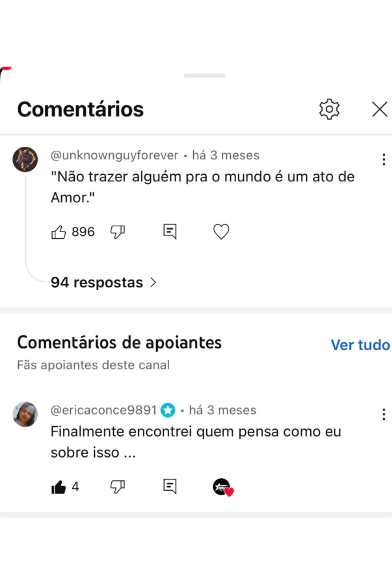Click the @unknownguyforever username
Screen dimensions: 392x585
click(x=114, y=155)
